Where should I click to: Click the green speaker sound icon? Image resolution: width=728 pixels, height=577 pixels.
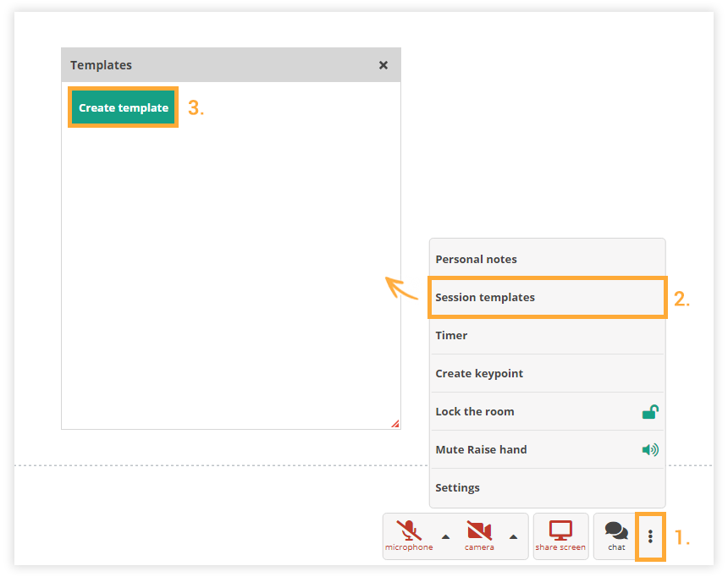[x=650, y=449]
